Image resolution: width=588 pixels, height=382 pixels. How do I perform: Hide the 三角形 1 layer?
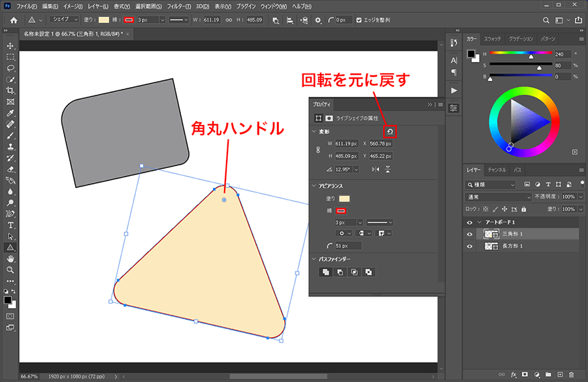click(469, 234)
